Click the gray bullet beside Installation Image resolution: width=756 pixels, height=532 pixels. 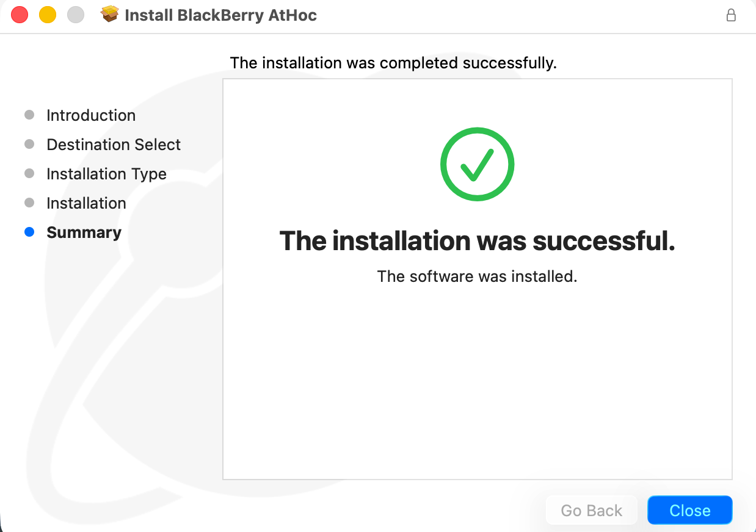pyautogui.click(x=29, y=203)
